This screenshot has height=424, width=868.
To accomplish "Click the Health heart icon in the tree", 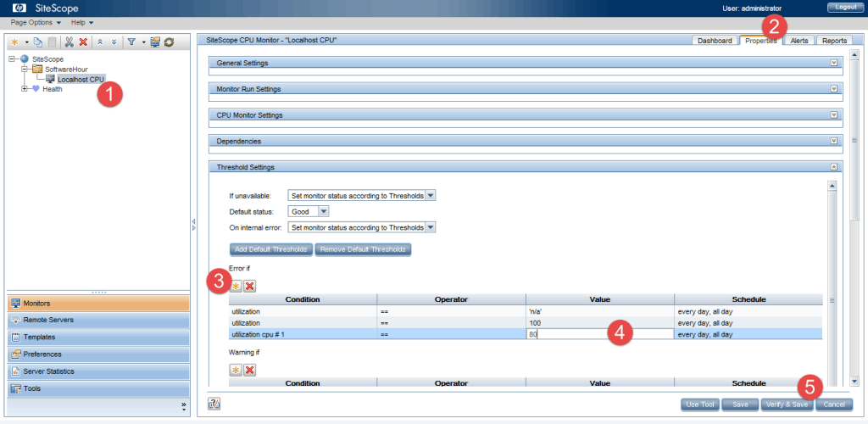I will click(36, 89).
